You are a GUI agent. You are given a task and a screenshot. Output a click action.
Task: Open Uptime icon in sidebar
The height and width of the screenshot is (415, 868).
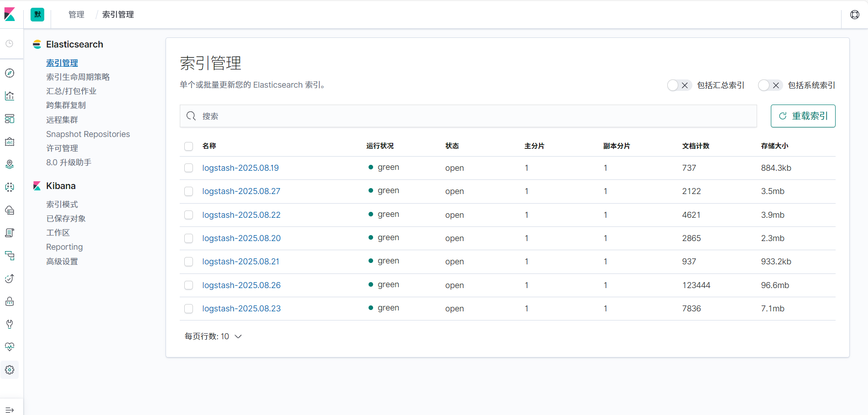[x=10, y=278]
